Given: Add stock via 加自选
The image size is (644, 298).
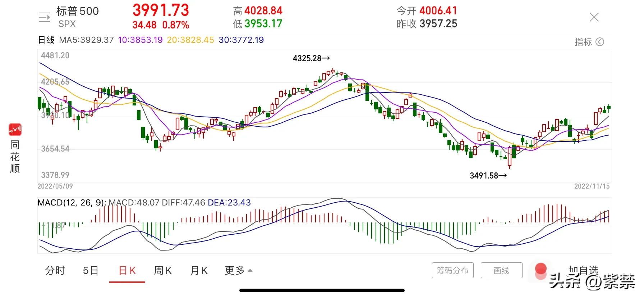Looking at the screenshot, I should tap(583, 270).
